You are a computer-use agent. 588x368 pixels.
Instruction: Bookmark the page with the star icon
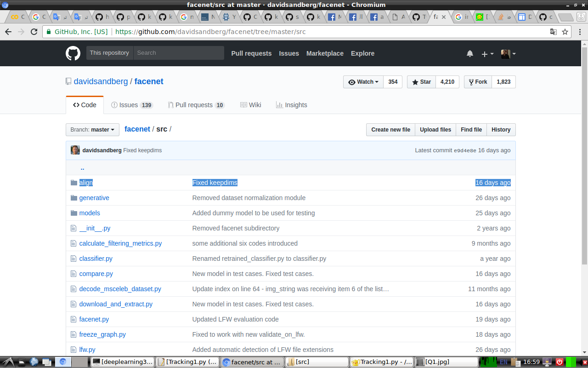click(565, 32)
